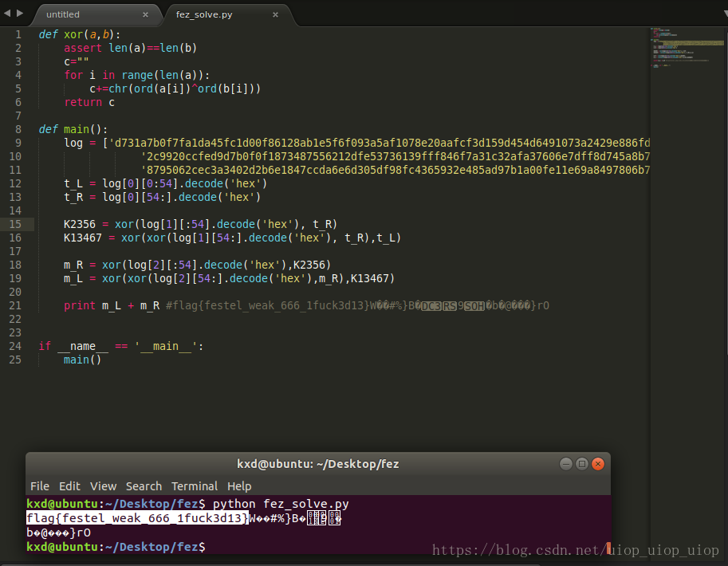Switch to the untitled tab
Viewport: 728px width, 566px height.
pyautogui.click(x=63, y=14)
